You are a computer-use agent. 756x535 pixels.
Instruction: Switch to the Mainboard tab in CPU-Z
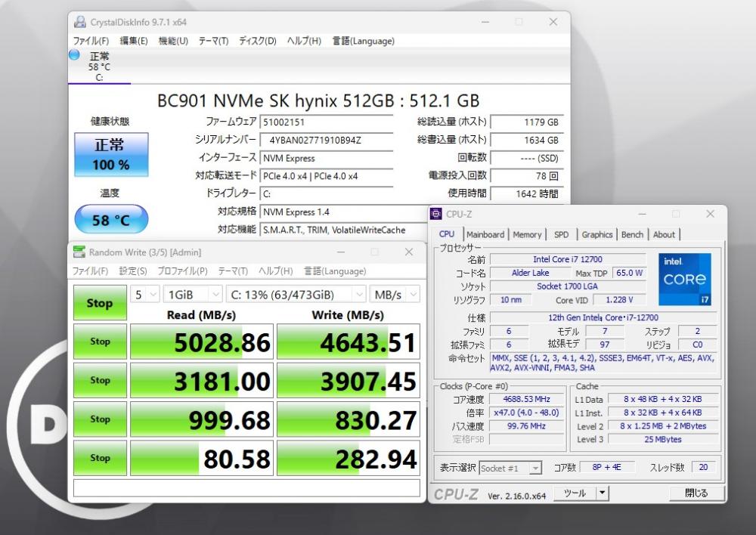485,234
